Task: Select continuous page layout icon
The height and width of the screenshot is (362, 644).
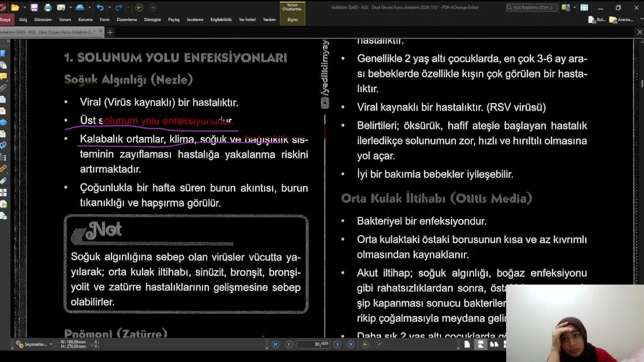Action: [480, 344]
